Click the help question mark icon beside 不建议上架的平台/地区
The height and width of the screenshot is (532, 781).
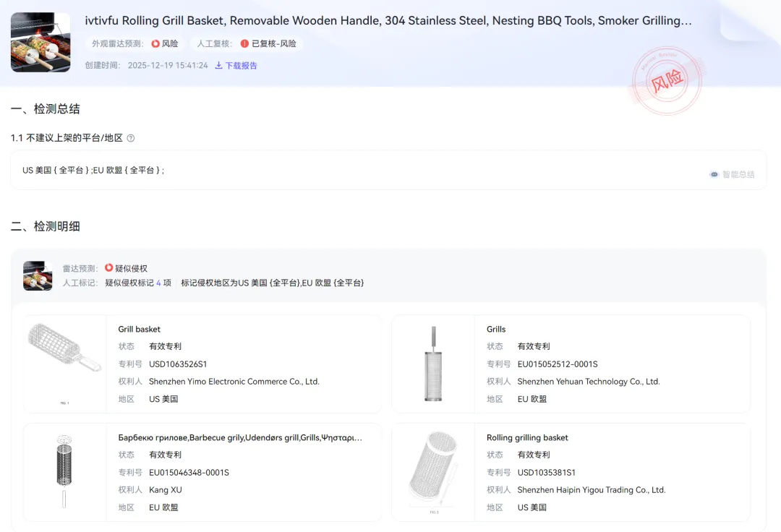pyautogui.click(x=131, y=138)
